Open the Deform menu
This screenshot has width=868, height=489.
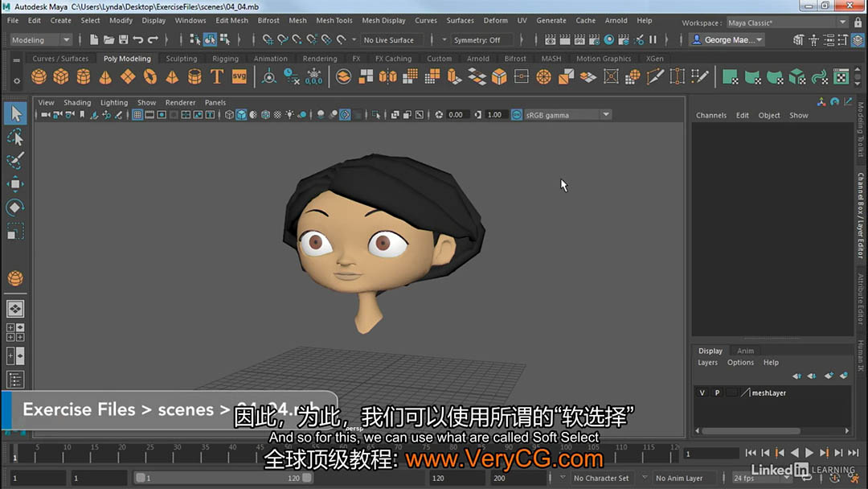(x=495, y=20)
